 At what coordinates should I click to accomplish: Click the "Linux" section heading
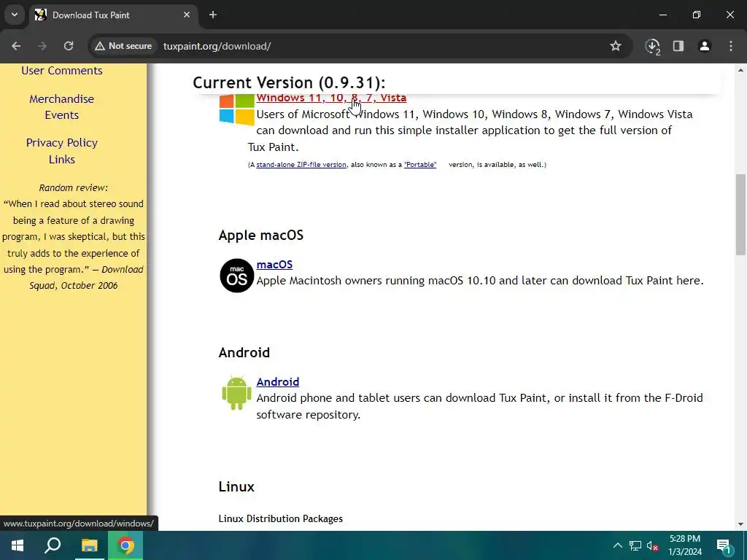tap(236, 486)
